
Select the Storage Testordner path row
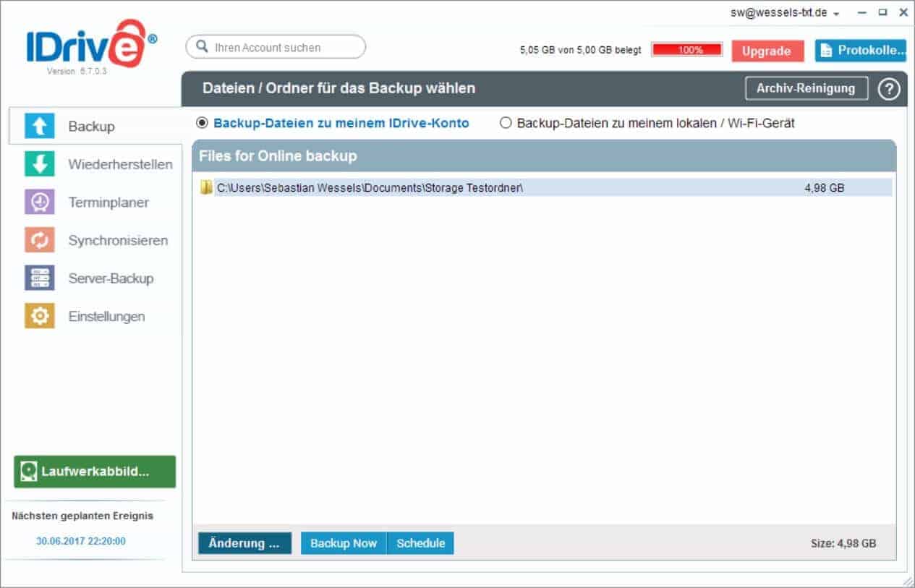pyautogui.click(x=545, y=188)
